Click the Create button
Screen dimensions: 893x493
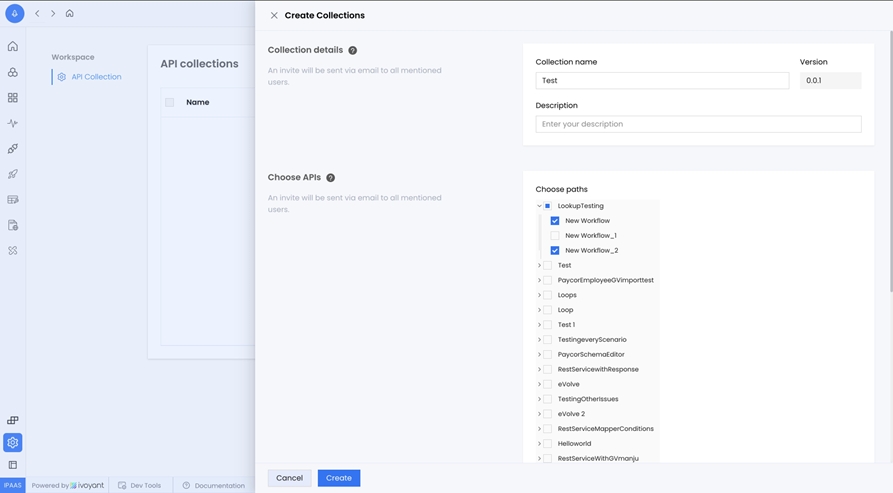(x=338, y=478)
